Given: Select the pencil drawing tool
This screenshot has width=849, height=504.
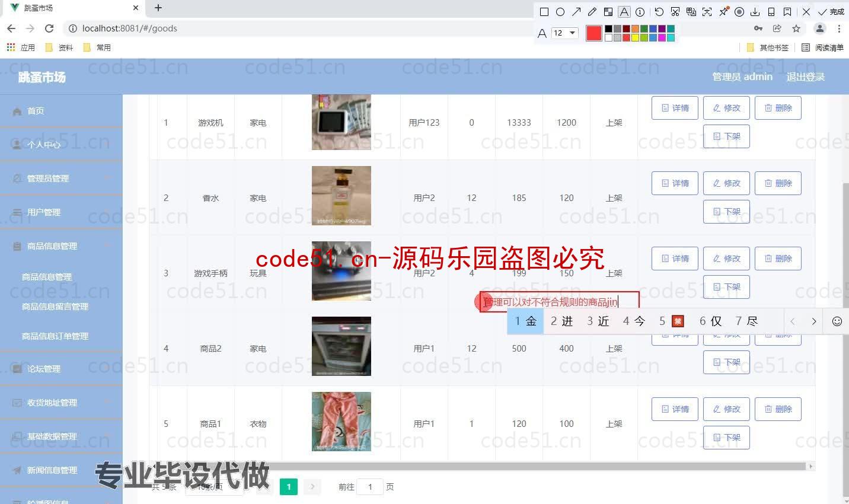Looking at the screenshot, I should coord(592,11).
